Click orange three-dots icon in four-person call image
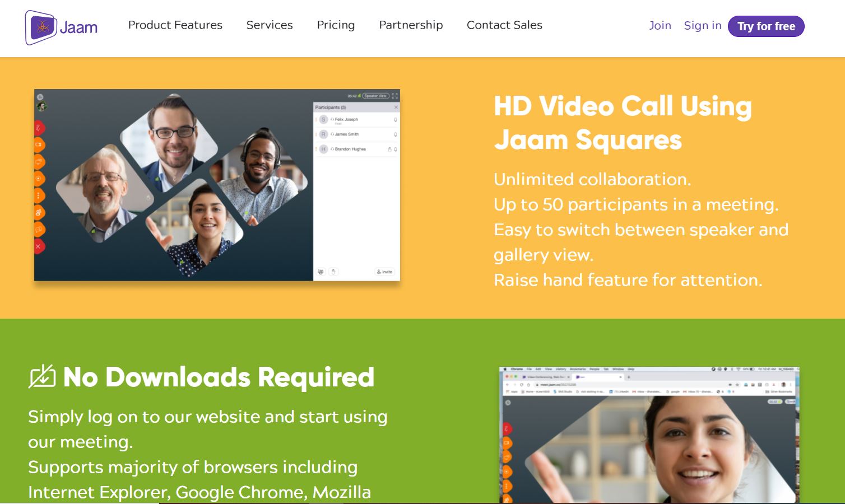 (x=39, y=195)
